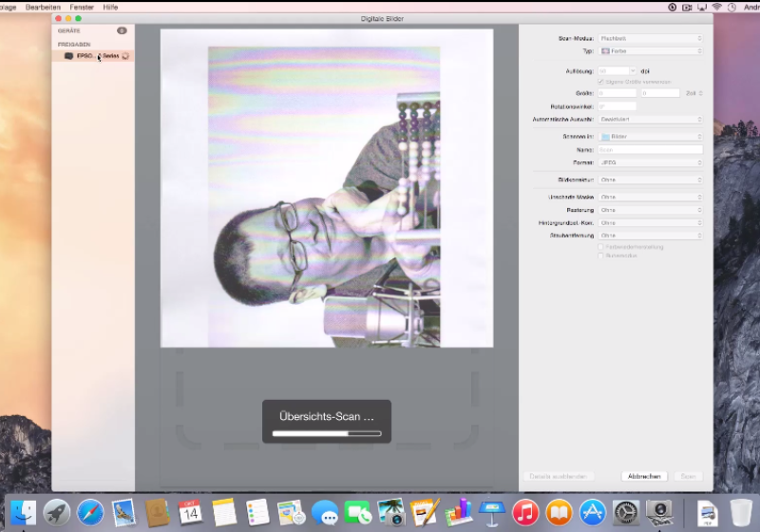Click the Abbrechen button
The height and width of the screenshot is (532, 760).
645,476
